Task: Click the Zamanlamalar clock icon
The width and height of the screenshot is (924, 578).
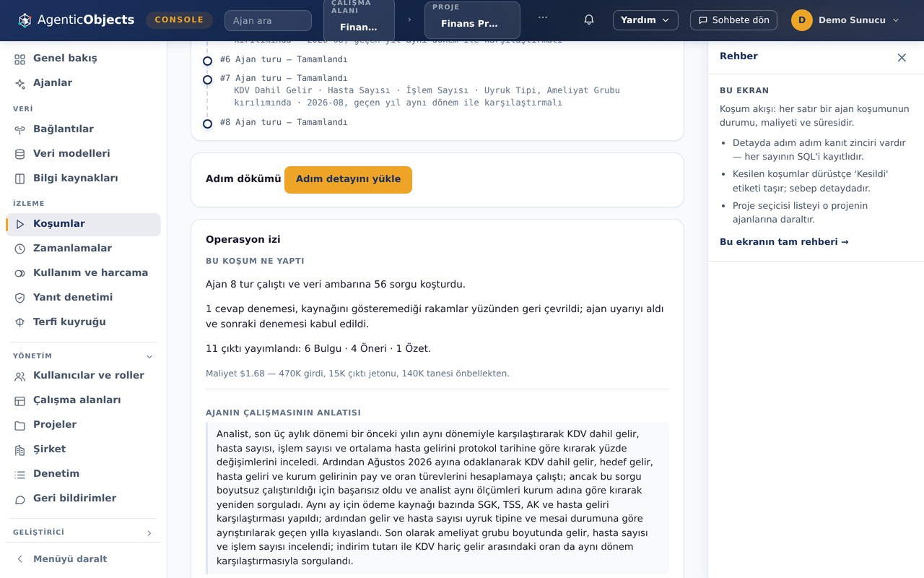Action: pyautogui.click(x=20, y=249)
